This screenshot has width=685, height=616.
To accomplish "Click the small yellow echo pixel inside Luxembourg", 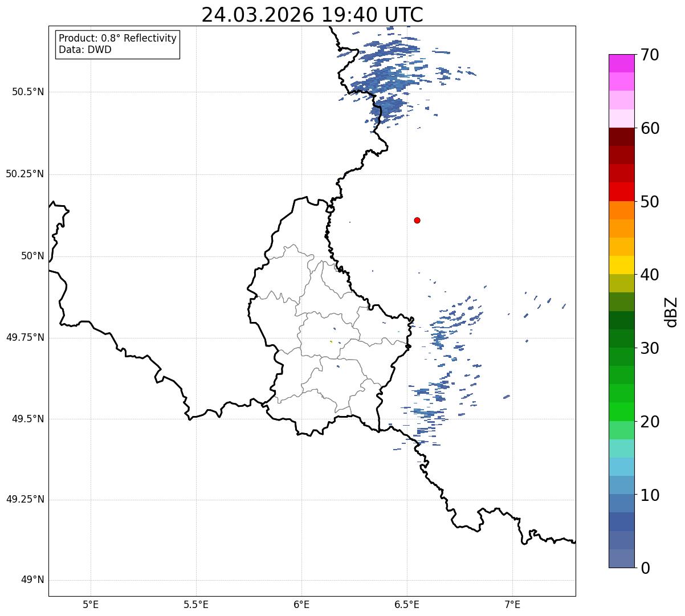I will (x=331, y=341).
